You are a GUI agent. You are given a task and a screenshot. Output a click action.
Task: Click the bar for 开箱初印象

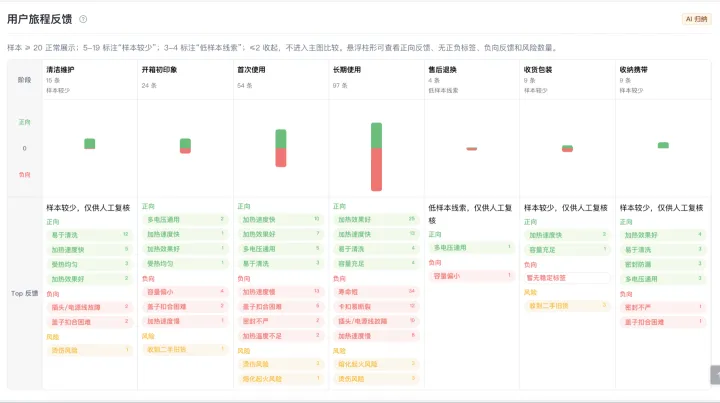[x=185, y=146]
